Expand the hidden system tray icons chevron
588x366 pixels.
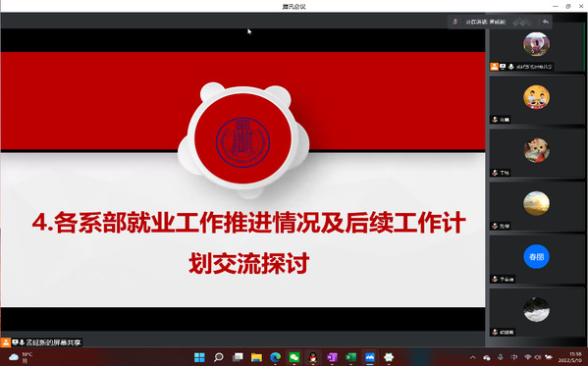coord(473,357)
